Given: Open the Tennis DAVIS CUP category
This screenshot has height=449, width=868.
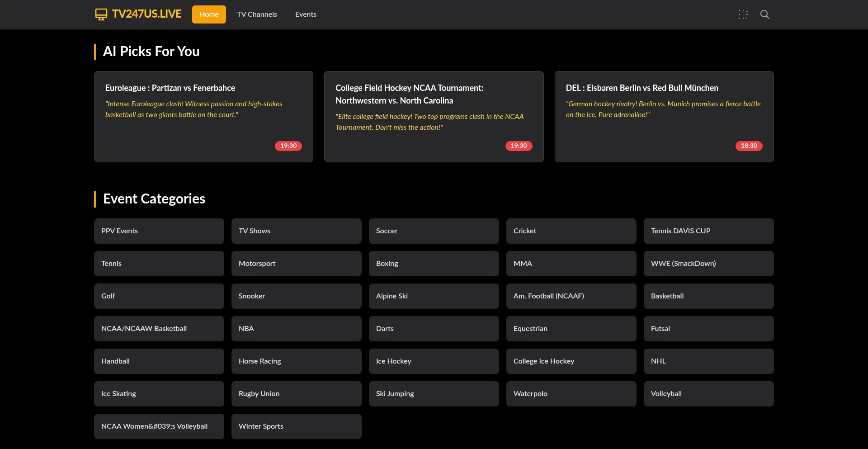Looking at the screenshot, I should pyautogui.click(x=708, y=231).
